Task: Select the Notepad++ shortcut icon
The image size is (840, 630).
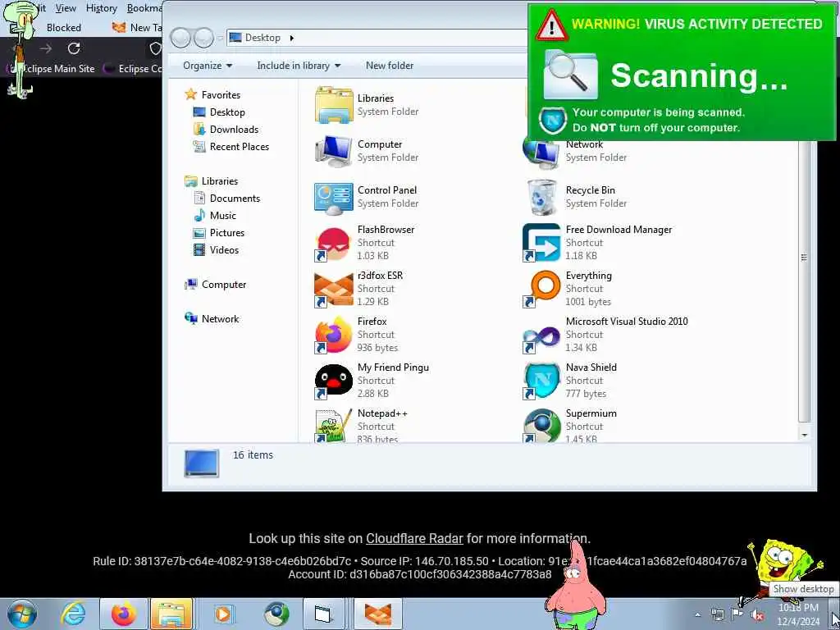Action: pyautogui.click(x=334, y=427)
